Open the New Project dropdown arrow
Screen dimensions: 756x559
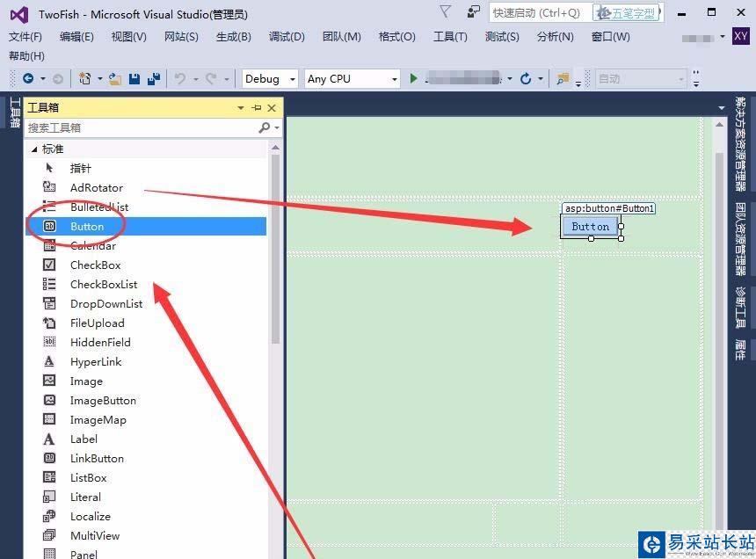coord(100,78)
